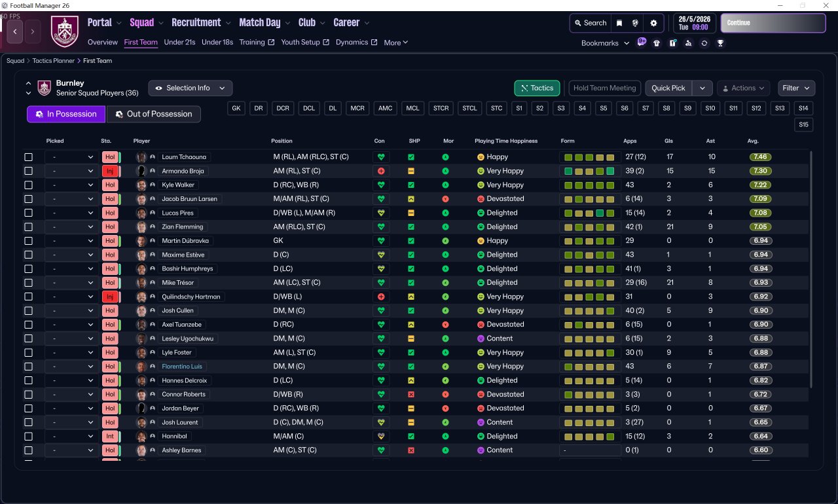The width and height of the screenshot is (838, 504).
Task: Go back with the left arrow
Action: coord(15,31)
